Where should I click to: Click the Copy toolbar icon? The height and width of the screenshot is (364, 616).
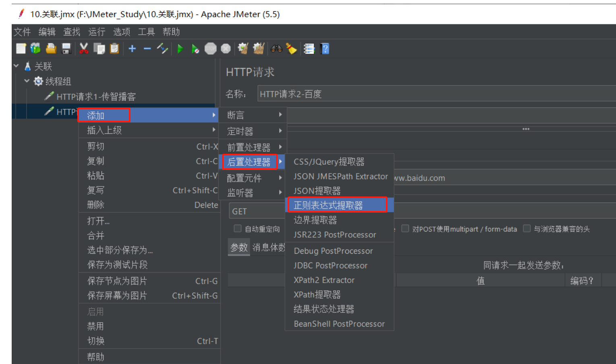(x=99, y=49)
